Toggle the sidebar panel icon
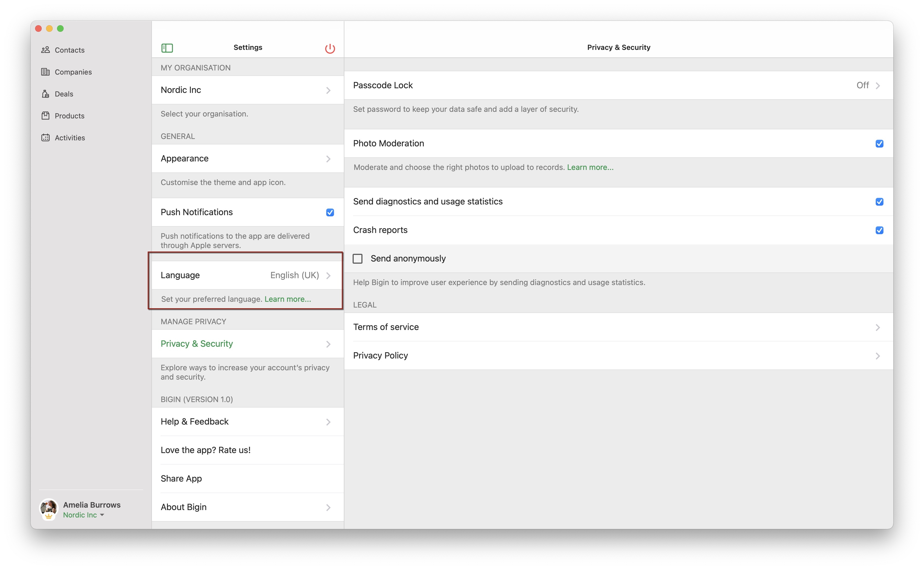This screenshot has height=569, width=924. pos(167,48)
